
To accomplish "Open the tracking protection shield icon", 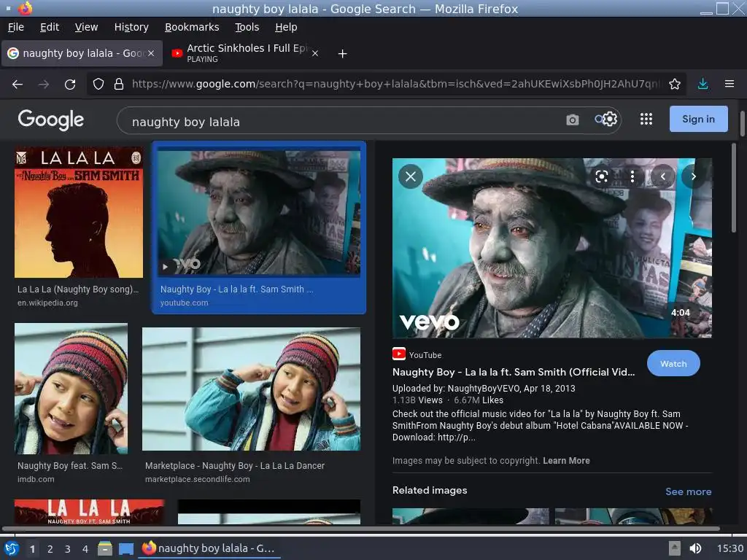I will point(98,85).
